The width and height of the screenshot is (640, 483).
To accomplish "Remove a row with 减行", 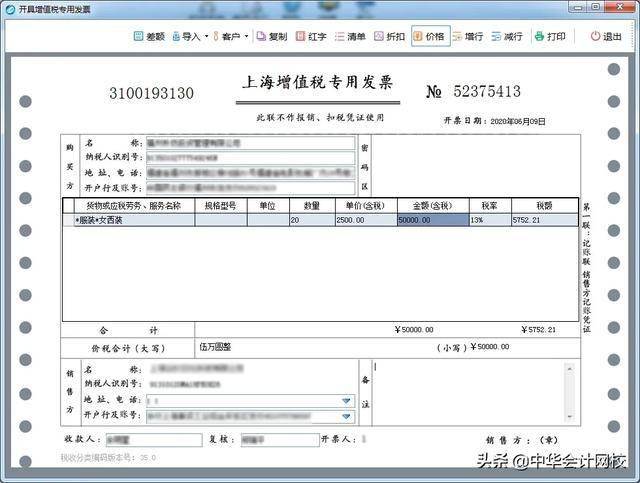I will (x=507, y=36).
